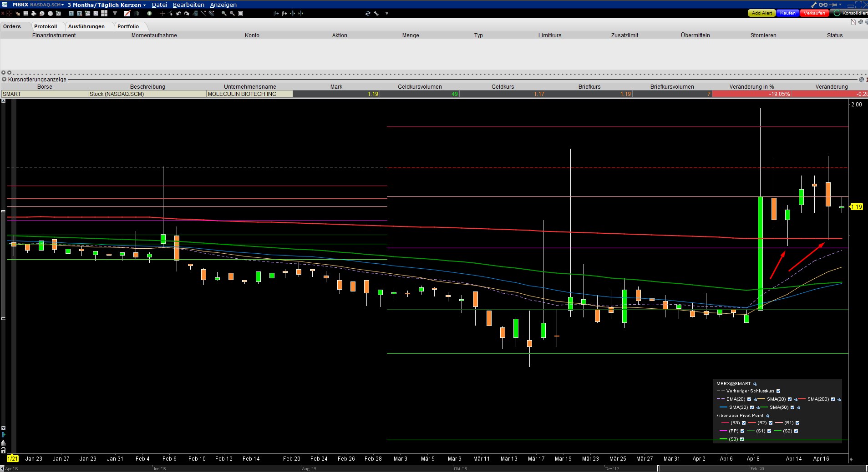The image size is (868, 472).
Task: Click the blue Kaufen button
Action: (787, 13)
